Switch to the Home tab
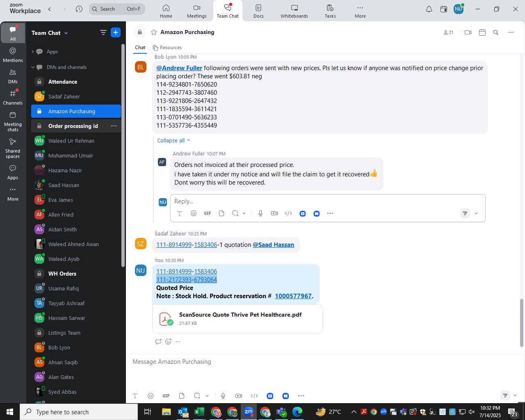Screen dimensions: 525x420 click(166, 11)
